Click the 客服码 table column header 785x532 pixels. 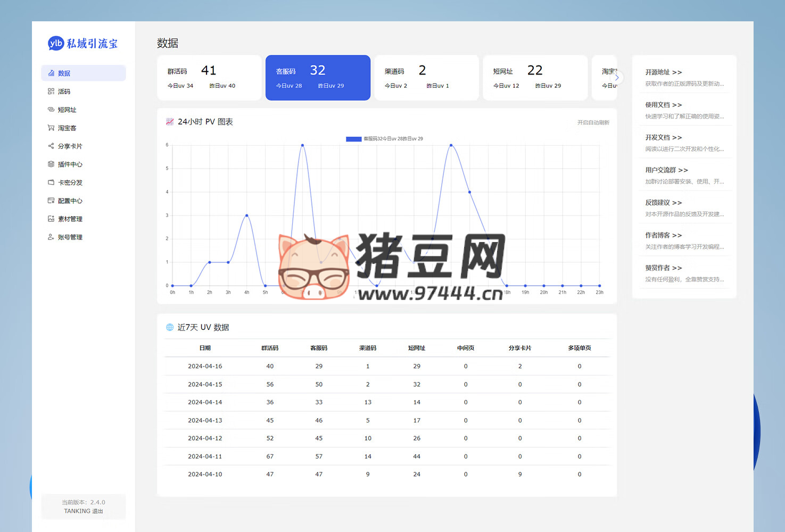coord(319,348)
